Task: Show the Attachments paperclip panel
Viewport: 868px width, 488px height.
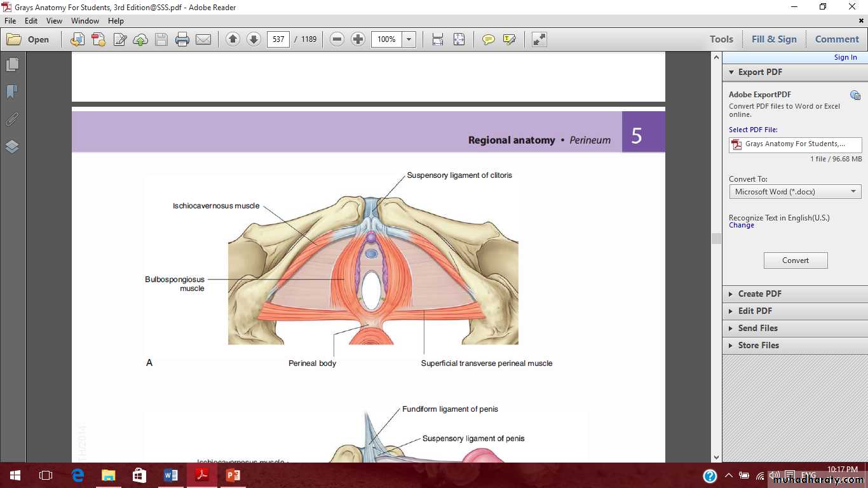Action: tap(12, 119)
